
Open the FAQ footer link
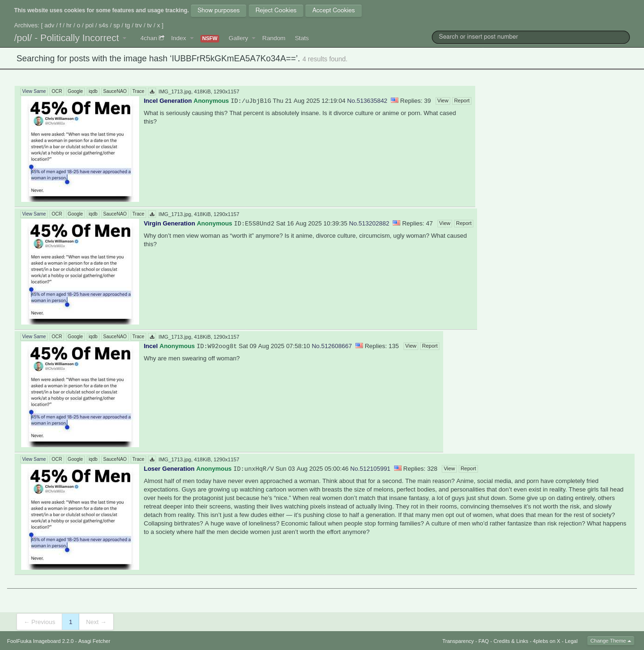pyautogui.click(x=483, y=641)
